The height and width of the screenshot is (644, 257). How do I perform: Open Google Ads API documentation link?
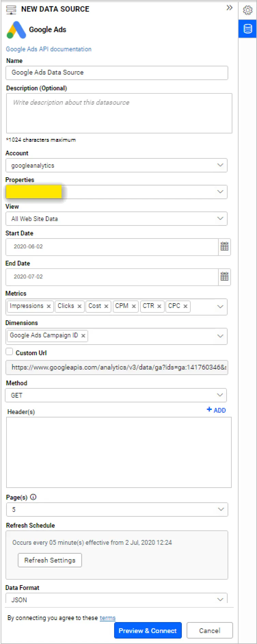(49, 49)
